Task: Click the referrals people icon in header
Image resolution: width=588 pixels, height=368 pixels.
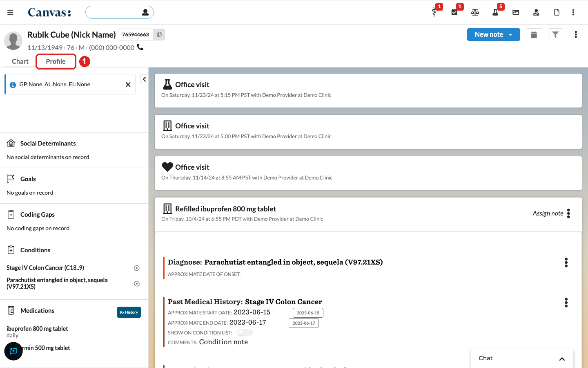Action: (536, 12)
